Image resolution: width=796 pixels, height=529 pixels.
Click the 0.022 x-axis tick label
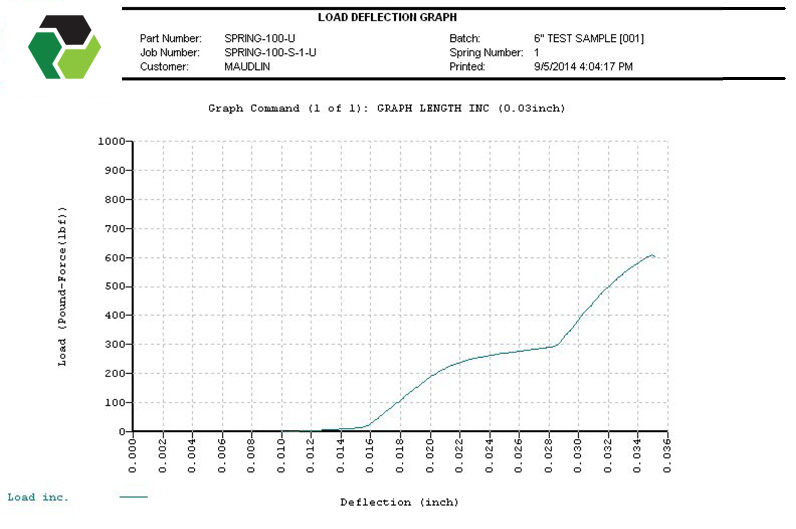point(459,456)
